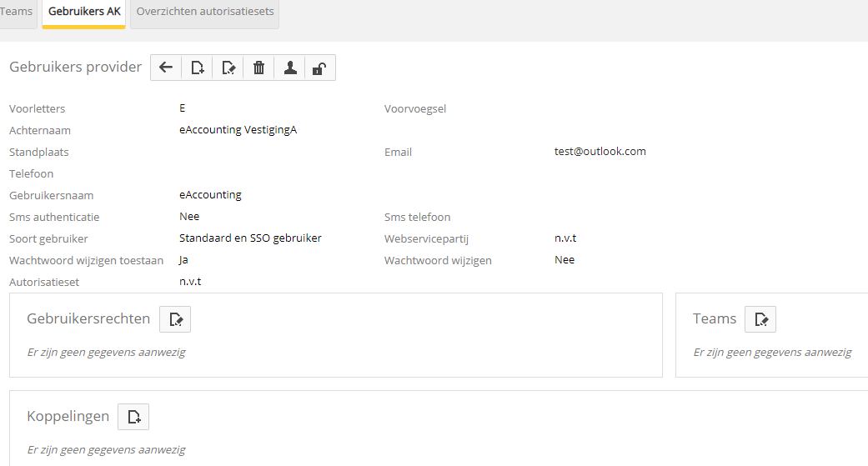The width and height of the screenshot is (868, 466).
Task: Click the Webservicepartij value n.v.t
Action: [x=565, y=238]
